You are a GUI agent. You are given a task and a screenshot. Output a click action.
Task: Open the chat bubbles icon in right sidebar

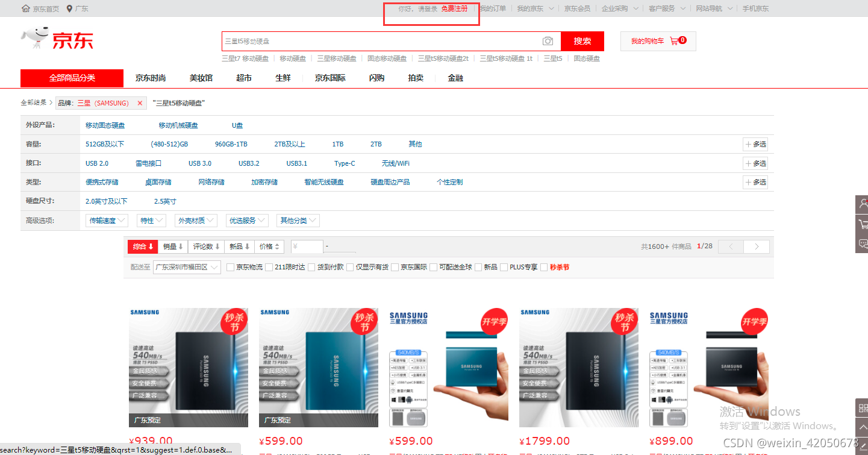click(863, 244)
